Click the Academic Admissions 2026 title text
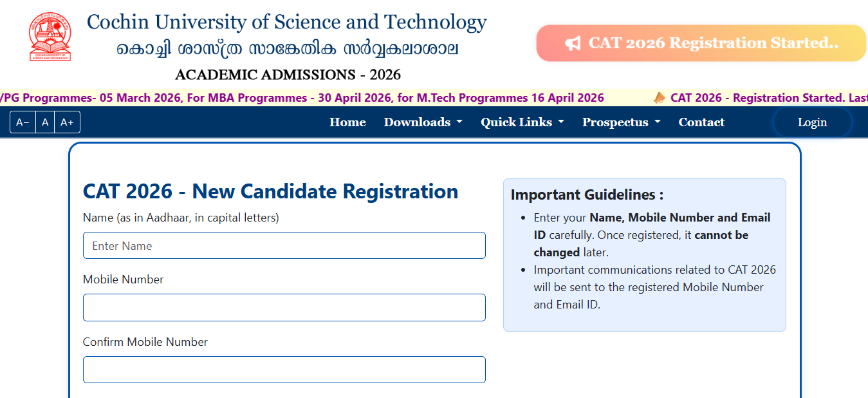Image resolution: width=868 pixels, height=398 pixels. [288, 74]
